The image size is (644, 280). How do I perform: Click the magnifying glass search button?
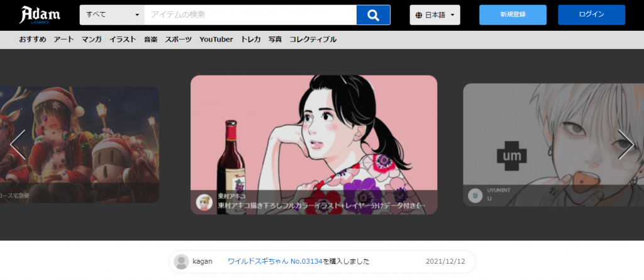(373, 14)
